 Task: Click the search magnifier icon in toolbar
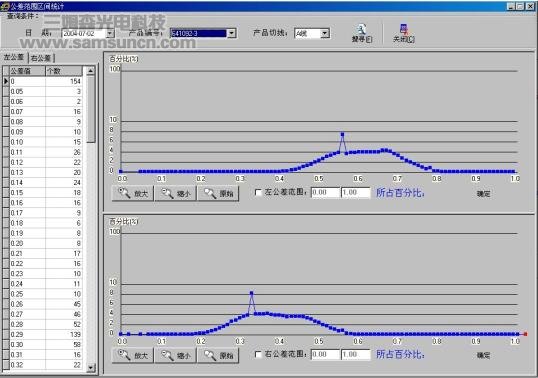point(360,29)
